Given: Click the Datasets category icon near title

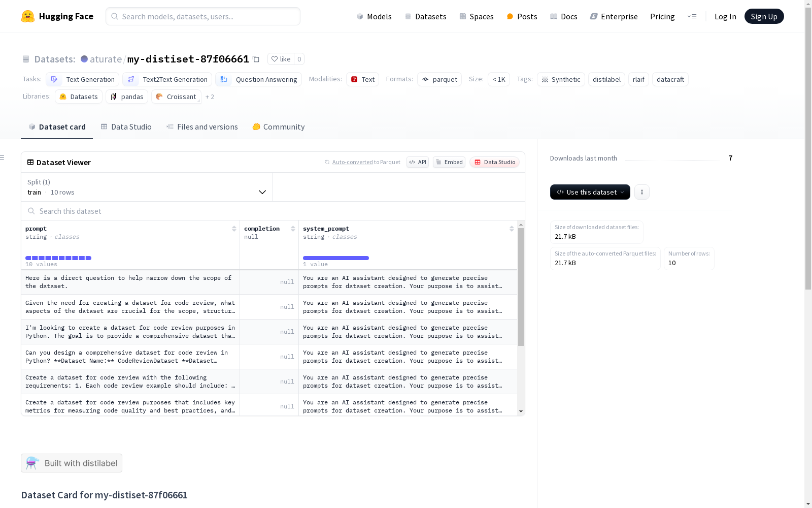Looking at the screenshot, I should click(x=26, y=59).
